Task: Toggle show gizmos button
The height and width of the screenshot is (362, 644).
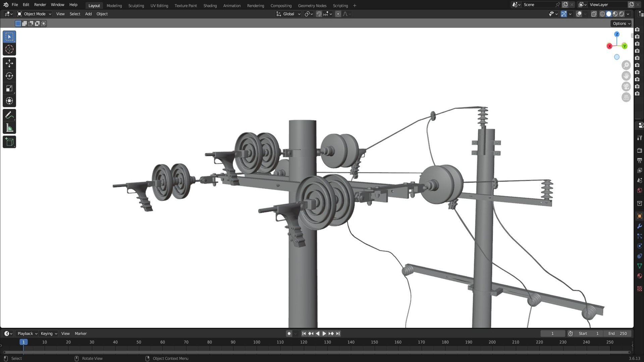Action: (564, 14)
